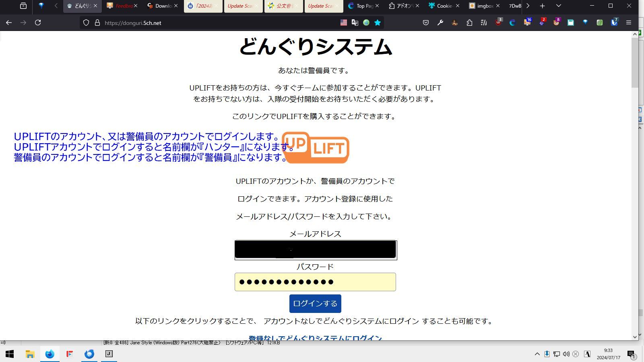The image size is (644, 362).
Task: Open 登録なしでどんぐりシステムにログイン link
Action: click(315, 338)
